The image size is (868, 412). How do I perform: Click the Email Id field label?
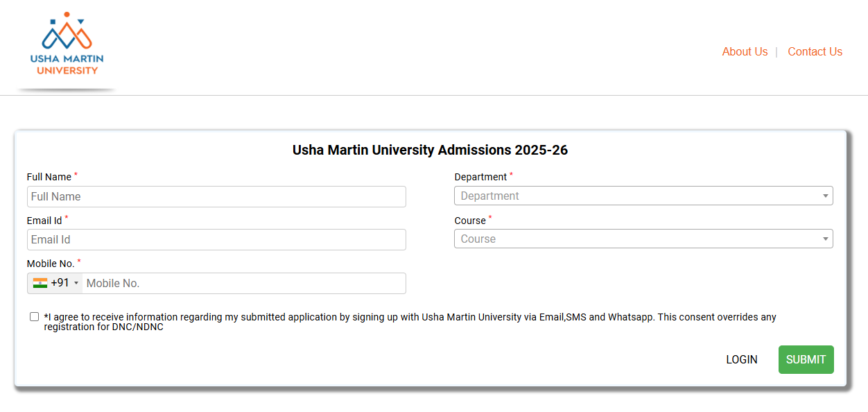click(44, 221)
